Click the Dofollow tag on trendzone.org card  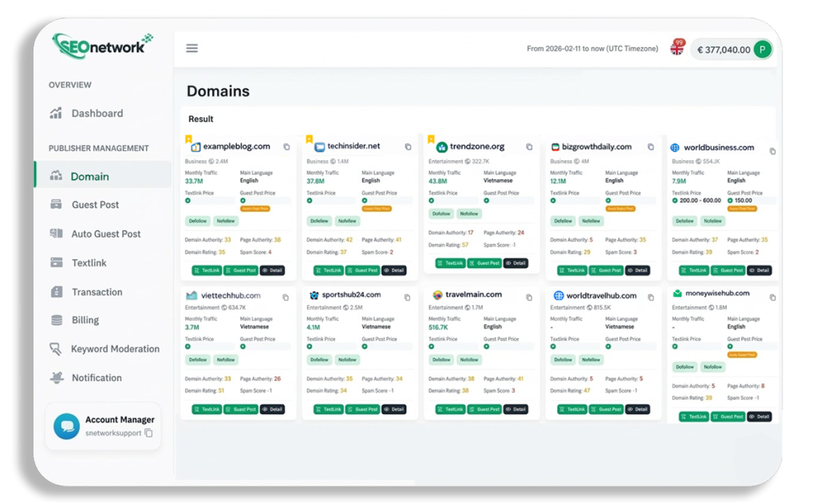[442, 214]
